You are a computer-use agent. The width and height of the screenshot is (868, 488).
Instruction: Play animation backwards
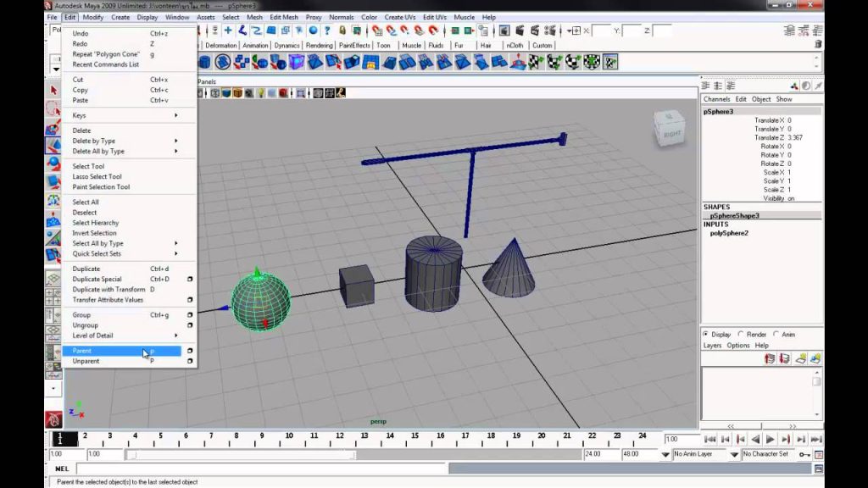point(755,440)
